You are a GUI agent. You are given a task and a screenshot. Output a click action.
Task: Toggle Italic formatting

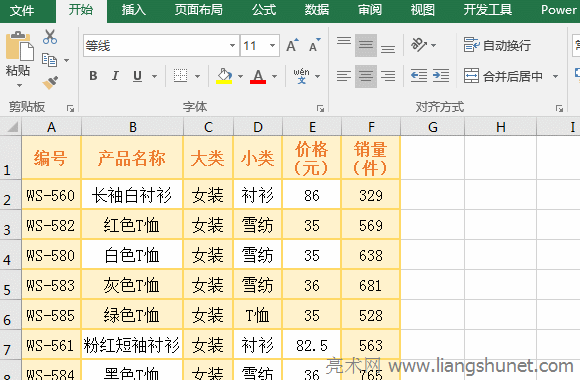(x=115, y=76)
